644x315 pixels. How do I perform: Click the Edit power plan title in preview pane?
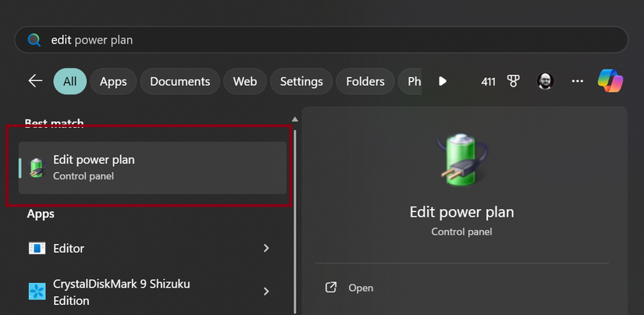(461, 212)
